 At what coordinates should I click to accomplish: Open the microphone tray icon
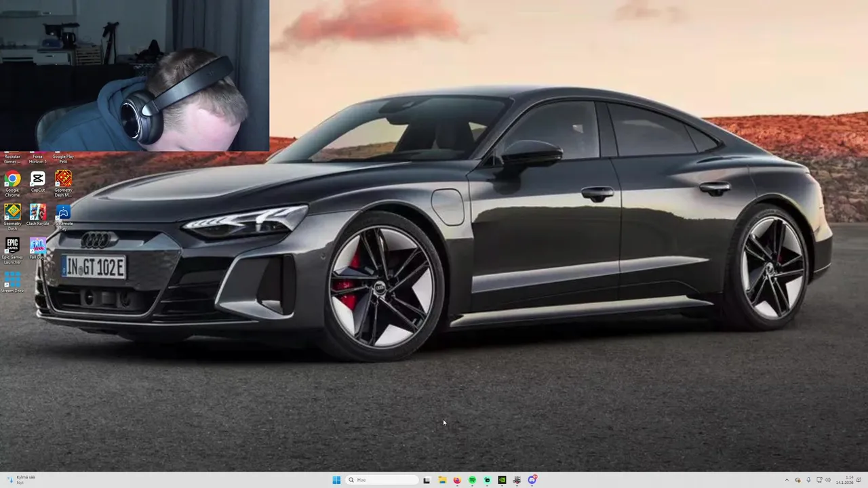(x=808, y=480)
